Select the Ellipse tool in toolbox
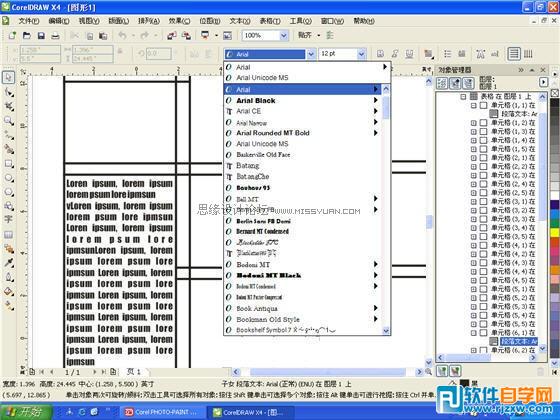The height and width of the screenshot is (420, 560). pos(9,178)
